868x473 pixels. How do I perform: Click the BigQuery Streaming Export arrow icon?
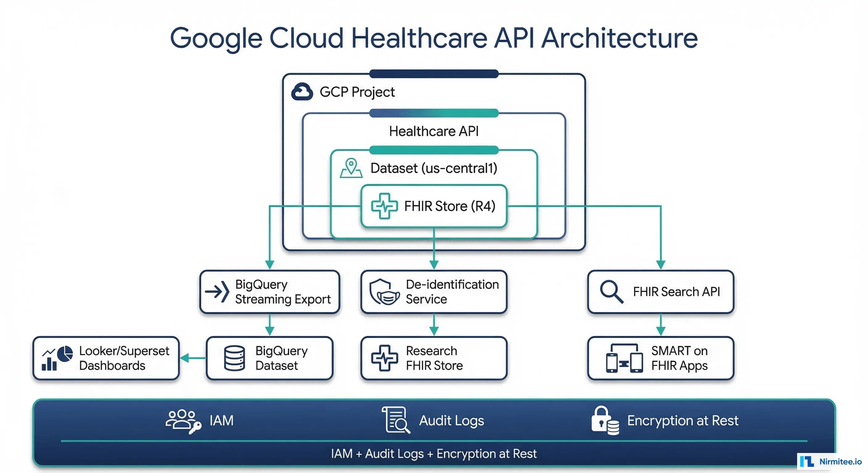coord(217,291)
